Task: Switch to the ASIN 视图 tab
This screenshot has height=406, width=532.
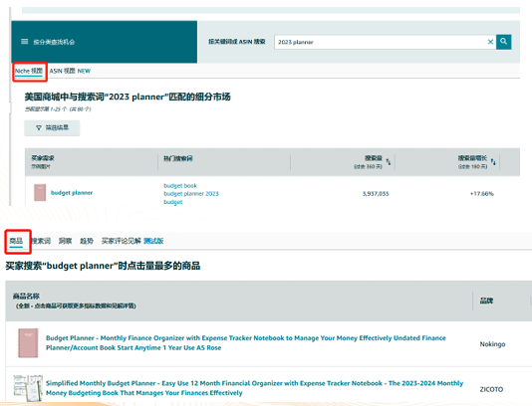Action: pyautogui.click(x=62, y=71)
